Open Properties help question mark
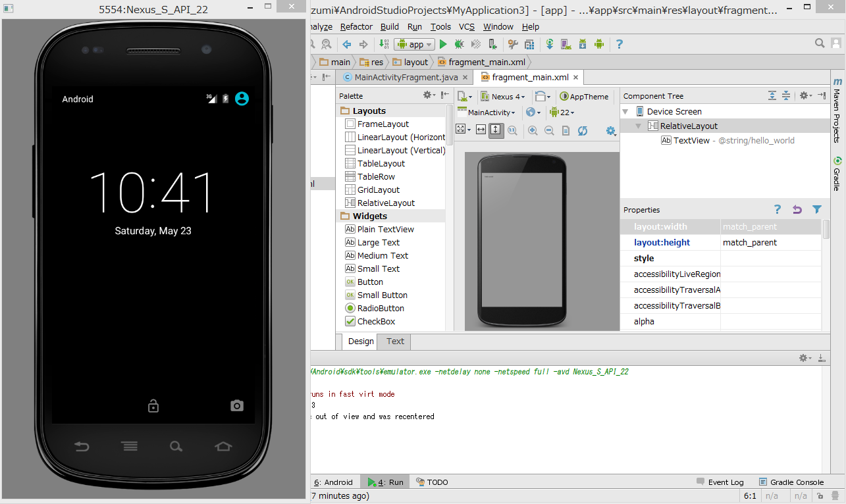The height and width of the screenshot is (504, 846). pyautogui.click(x=778, y=210)
